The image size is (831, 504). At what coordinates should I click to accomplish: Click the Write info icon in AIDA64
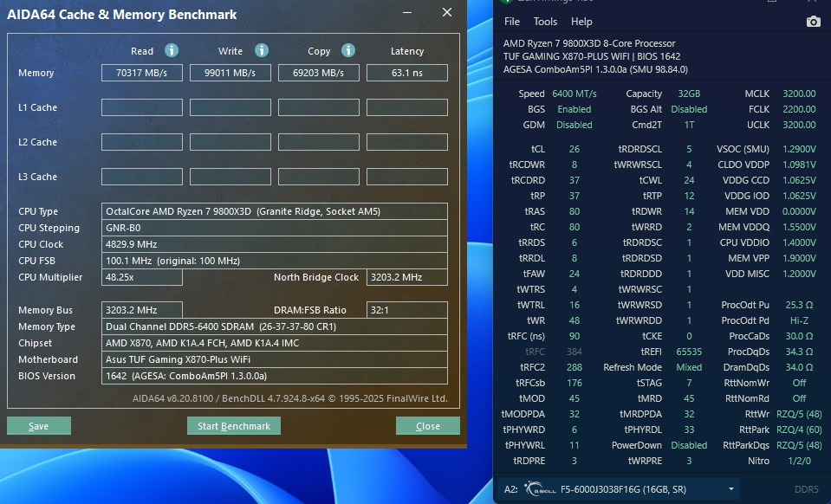262,50
